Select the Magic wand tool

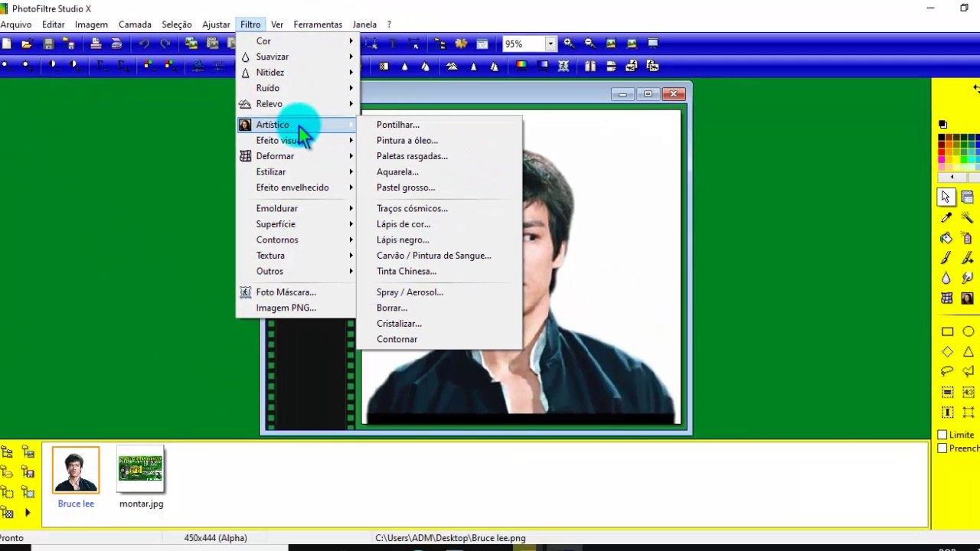(968, 218)
